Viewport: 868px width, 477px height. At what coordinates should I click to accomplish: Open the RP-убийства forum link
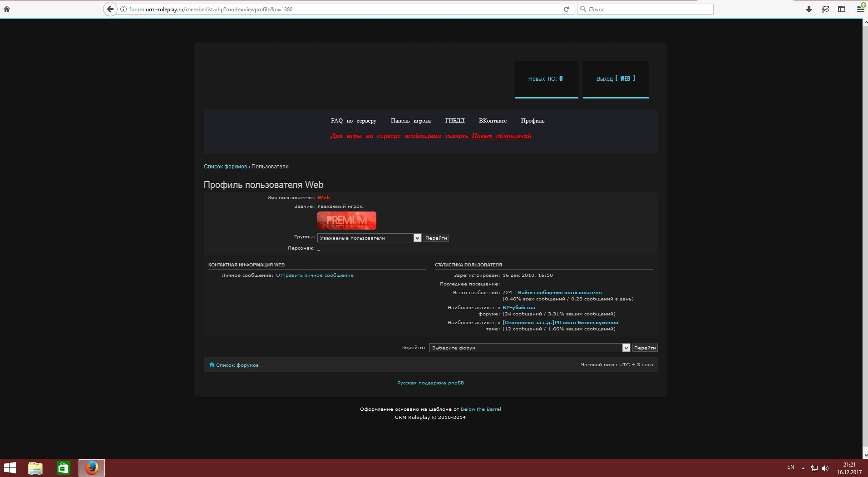pos(519,307)
